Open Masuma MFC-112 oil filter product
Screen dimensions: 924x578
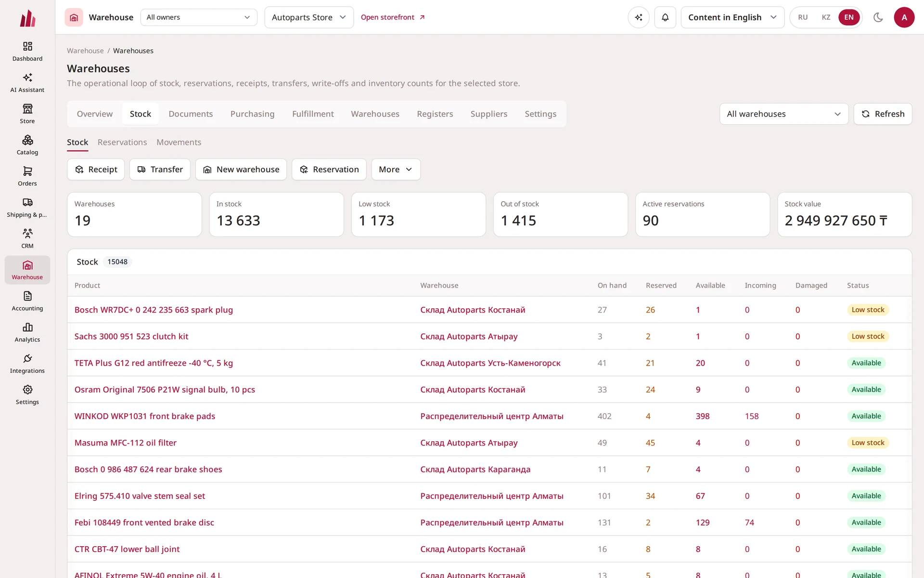[125, 443]
